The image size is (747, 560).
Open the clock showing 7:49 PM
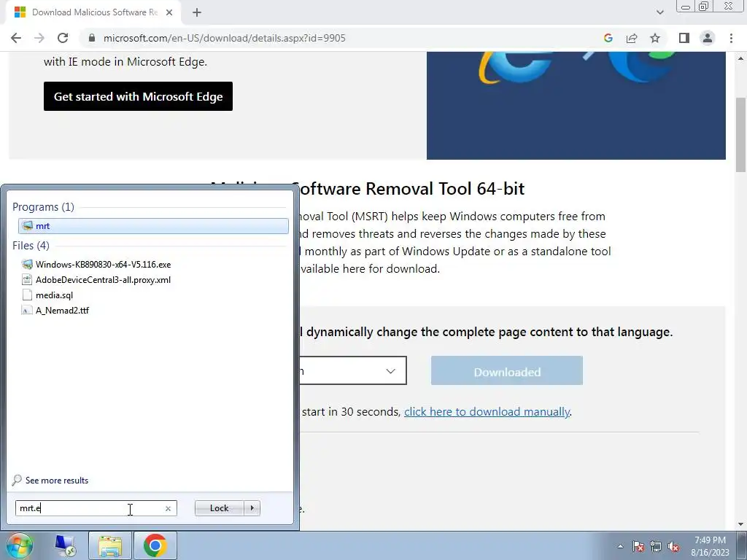tap(710, 546)
